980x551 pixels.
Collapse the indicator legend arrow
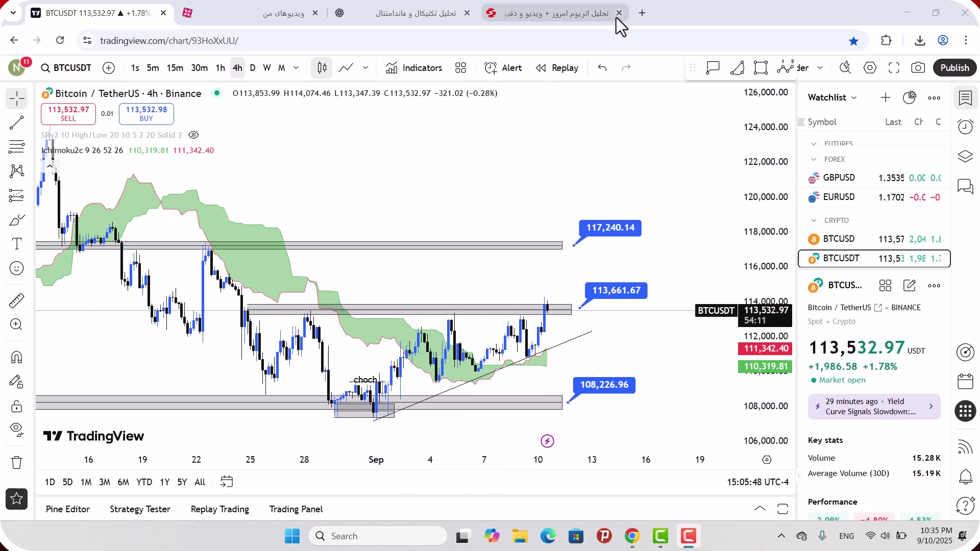pyautogui.click(x=50, y=166)
